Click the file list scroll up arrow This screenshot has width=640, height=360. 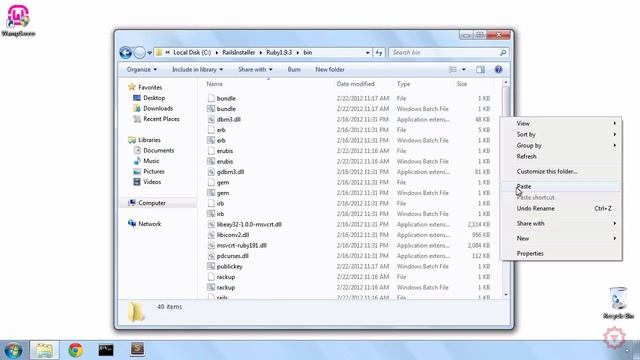click(506, 83)
